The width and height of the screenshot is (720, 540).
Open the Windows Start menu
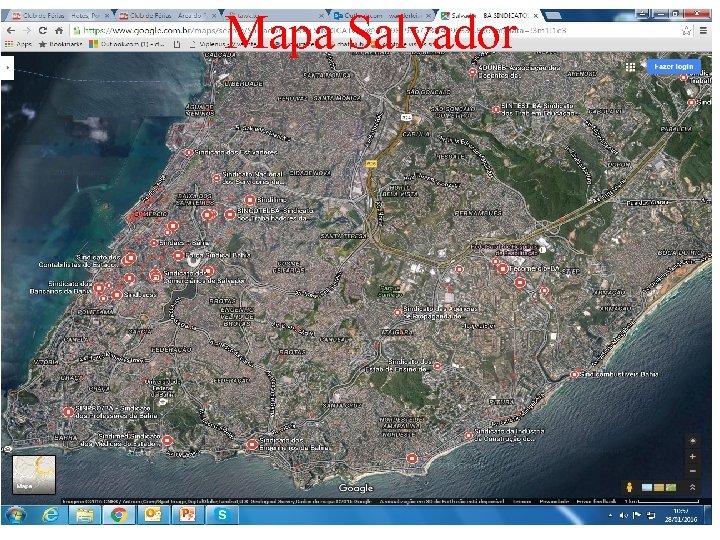[x=16, y=515]
